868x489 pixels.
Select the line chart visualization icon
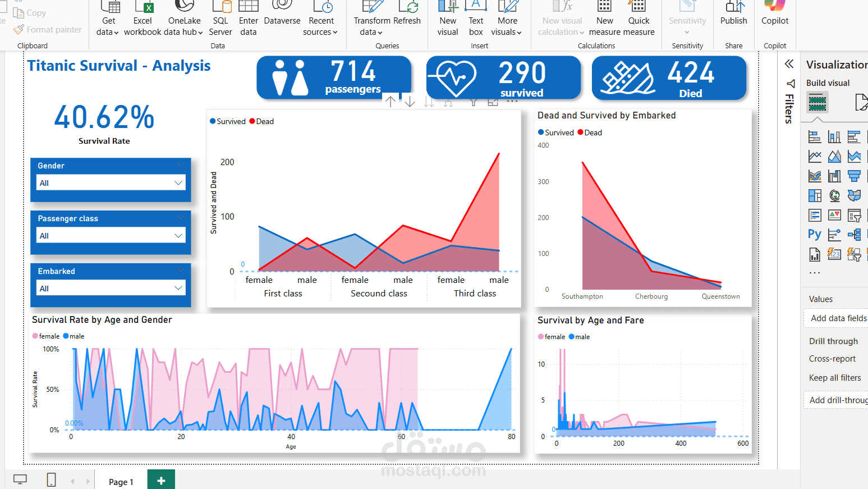point(815,156)
